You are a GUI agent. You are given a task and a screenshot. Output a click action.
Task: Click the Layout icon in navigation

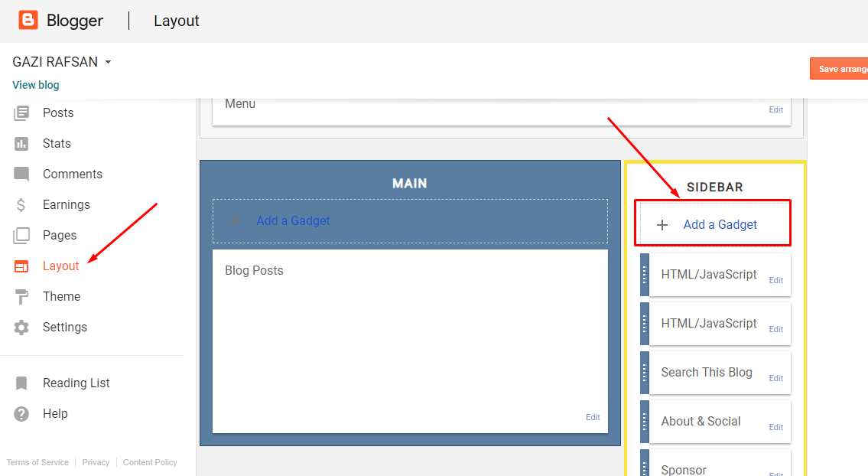(21, 266)
